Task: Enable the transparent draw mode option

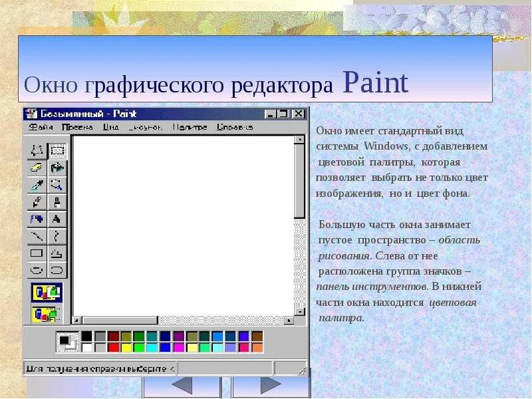Action: click(x=47, y=315)
